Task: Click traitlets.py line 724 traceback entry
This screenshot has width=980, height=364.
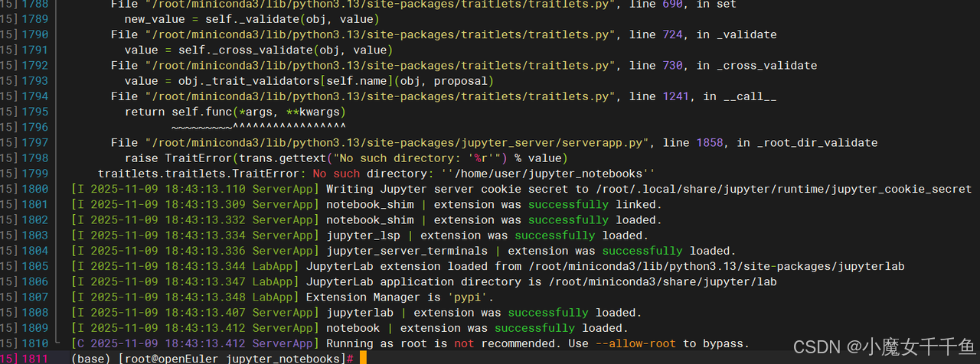Action: click(443, 34)
